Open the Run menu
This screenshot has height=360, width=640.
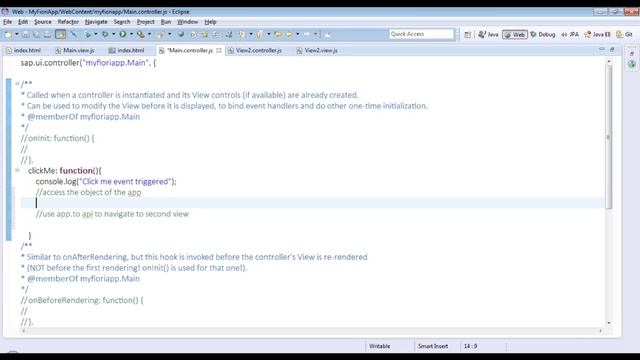coord(166,22)
